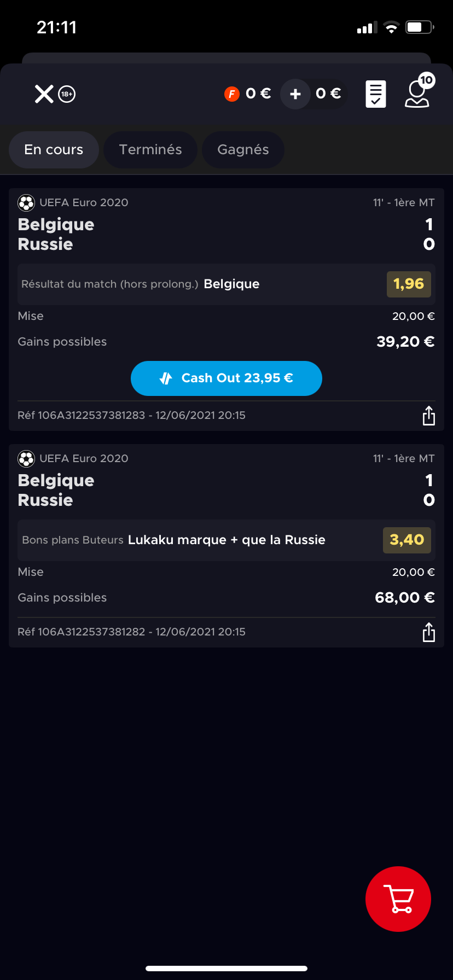Close the bets panel with the X icon
The width and height of the screenshot is (453, 980).
point(44,94)
